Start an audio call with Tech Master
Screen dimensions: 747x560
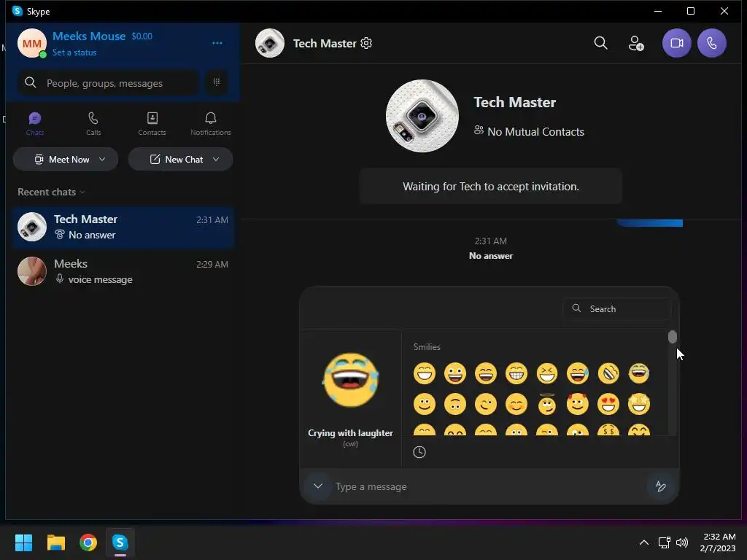pyautogui.click(x=712, y=43)
